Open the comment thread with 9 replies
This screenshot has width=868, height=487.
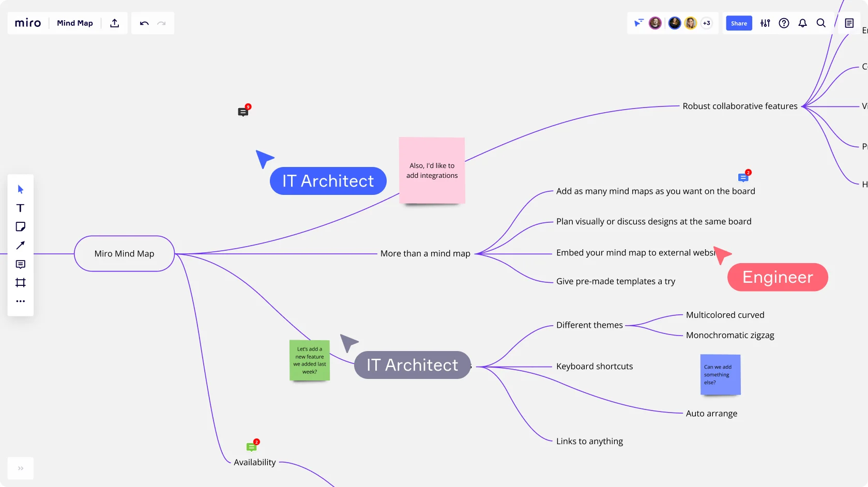[243, 111]
